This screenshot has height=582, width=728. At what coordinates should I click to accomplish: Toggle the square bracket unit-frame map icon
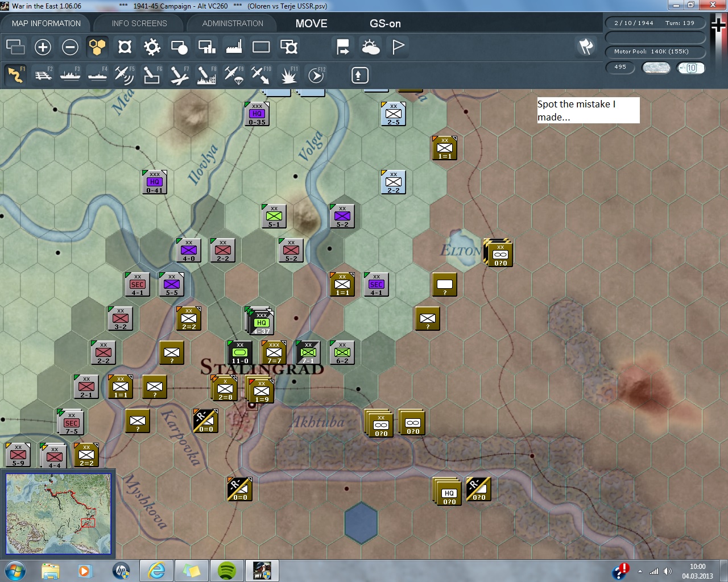point(125,47)
